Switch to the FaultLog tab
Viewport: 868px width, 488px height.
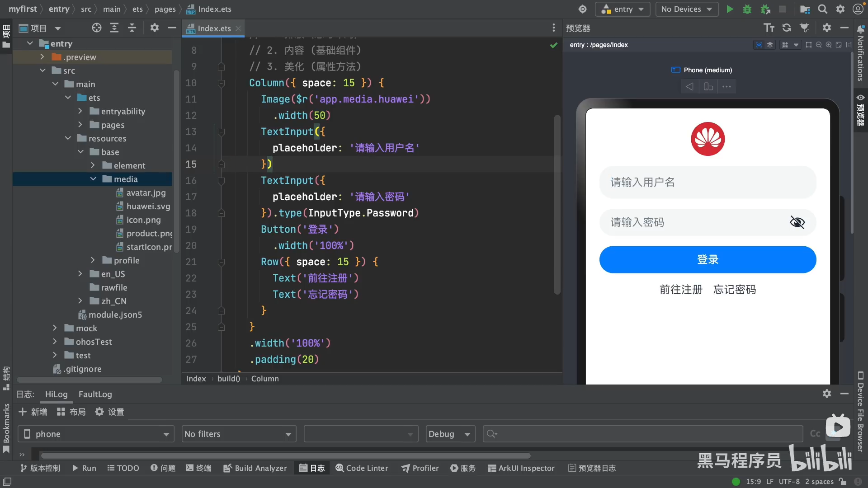95,394
